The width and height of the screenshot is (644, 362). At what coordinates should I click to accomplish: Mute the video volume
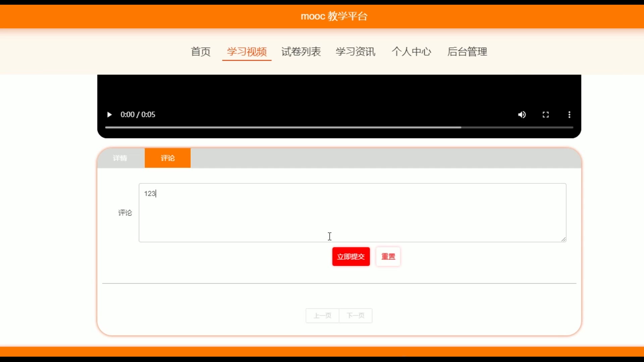(522, 115)
